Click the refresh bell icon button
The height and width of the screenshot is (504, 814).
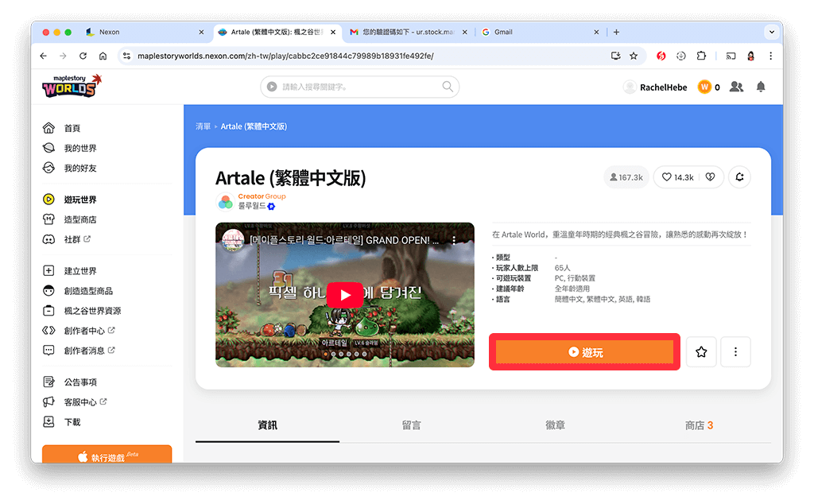[739, 177]
